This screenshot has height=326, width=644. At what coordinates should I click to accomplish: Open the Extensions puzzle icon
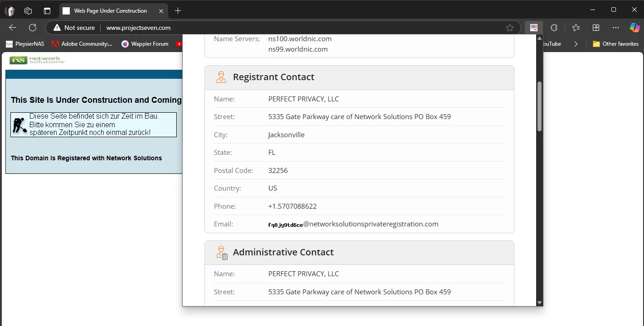pyautogui.click(x=554, y=28)
